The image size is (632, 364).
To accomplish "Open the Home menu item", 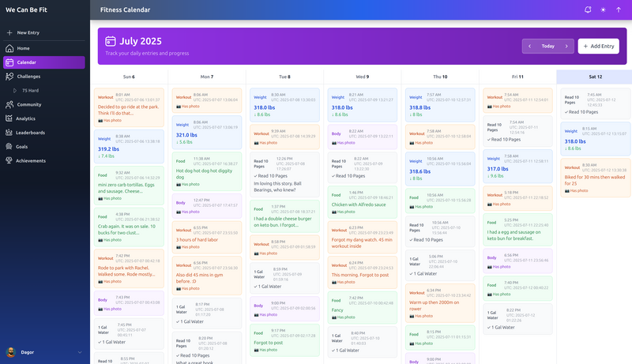I will pos(44,48).
